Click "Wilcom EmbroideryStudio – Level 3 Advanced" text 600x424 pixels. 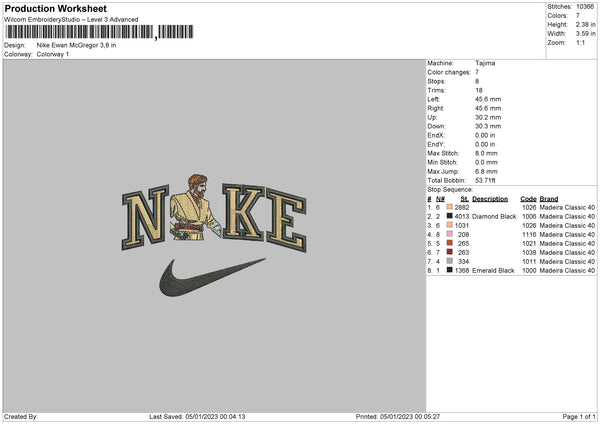tap(71, 20)
